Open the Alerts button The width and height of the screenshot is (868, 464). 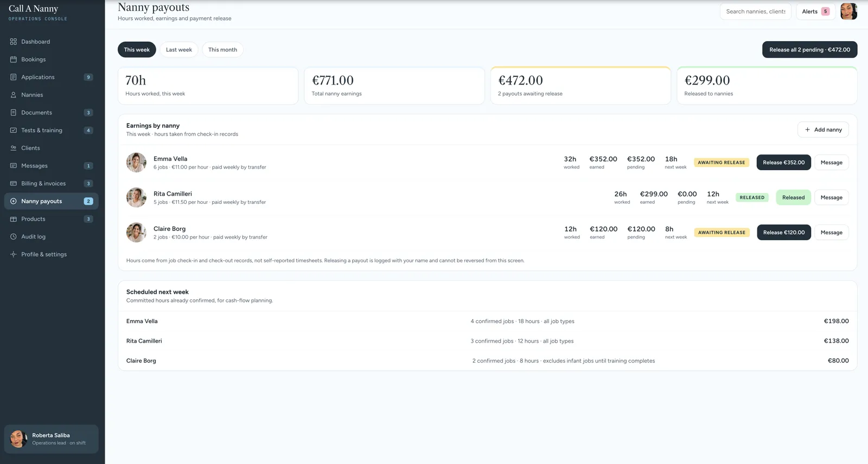coord(815,11)
